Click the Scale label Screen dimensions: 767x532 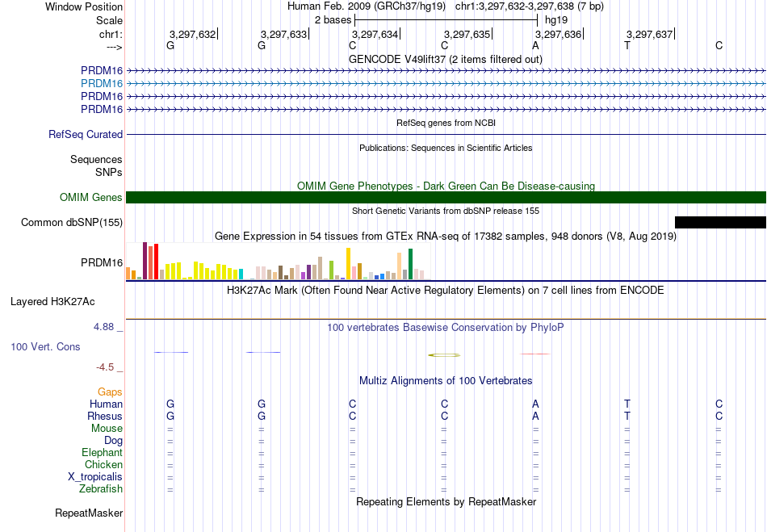tap(110, 20)
